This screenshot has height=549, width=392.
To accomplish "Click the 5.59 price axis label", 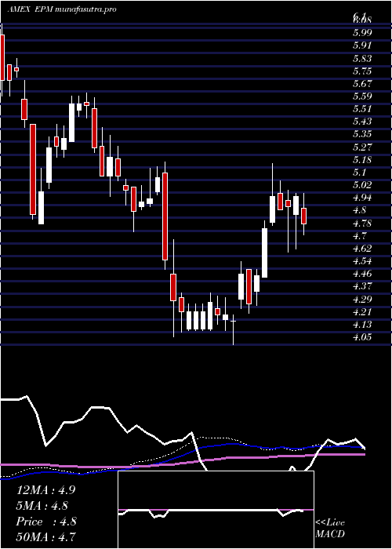I will coord(362,96).
